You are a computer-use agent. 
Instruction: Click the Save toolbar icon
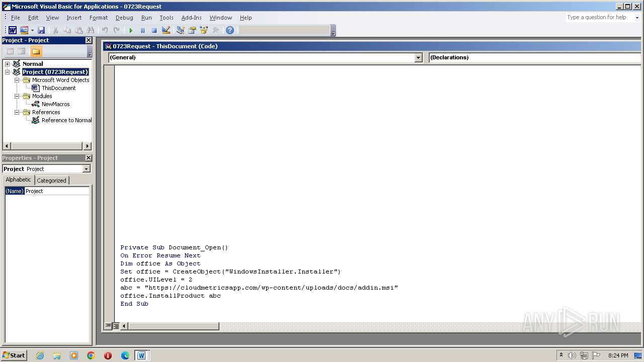coord(41,31)
